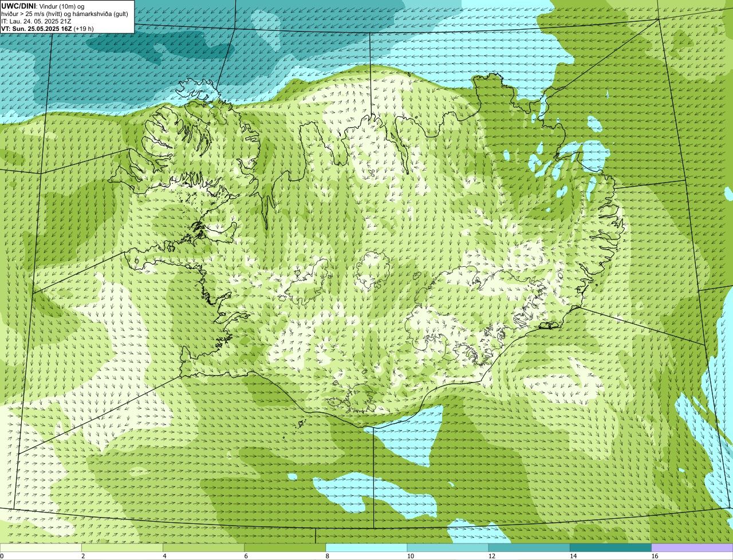Click the 8–10 m/s light cyan swatch
This screenshot has width=733, height=560.
point(366,548)
